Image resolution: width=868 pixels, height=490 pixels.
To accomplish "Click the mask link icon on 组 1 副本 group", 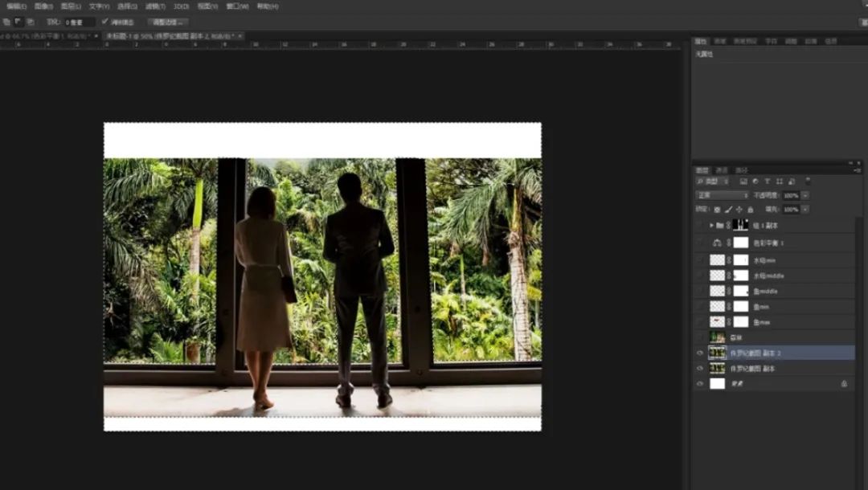I will tap(728, 226).
